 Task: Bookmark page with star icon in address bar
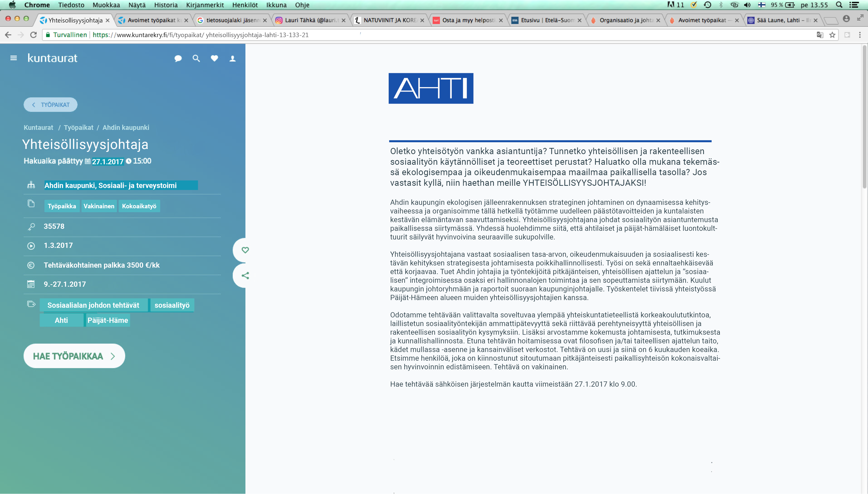(x=832, y=35)
